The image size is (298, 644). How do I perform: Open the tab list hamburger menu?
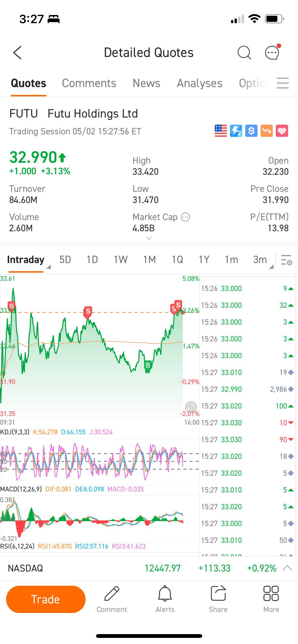pos(283,83)
